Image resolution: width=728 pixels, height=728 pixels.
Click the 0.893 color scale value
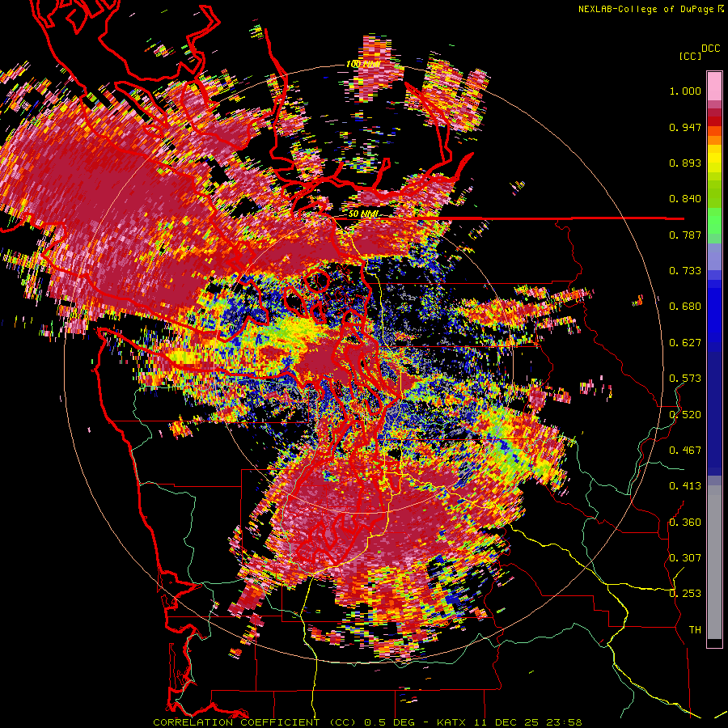click(x=685, y=163)
